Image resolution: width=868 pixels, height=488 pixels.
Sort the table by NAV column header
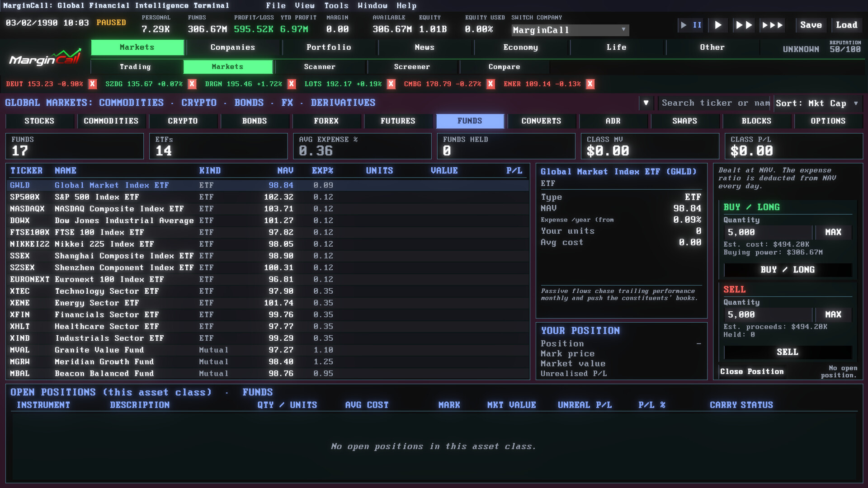285,171
